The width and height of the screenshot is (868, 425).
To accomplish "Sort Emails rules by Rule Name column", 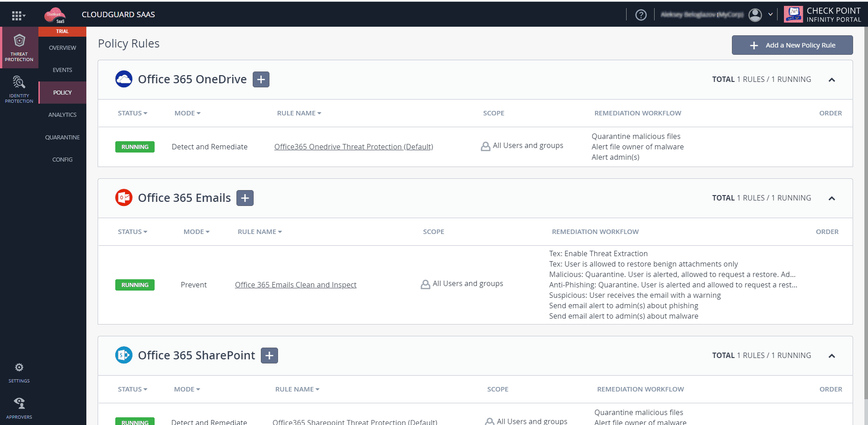I will (259, 232).
